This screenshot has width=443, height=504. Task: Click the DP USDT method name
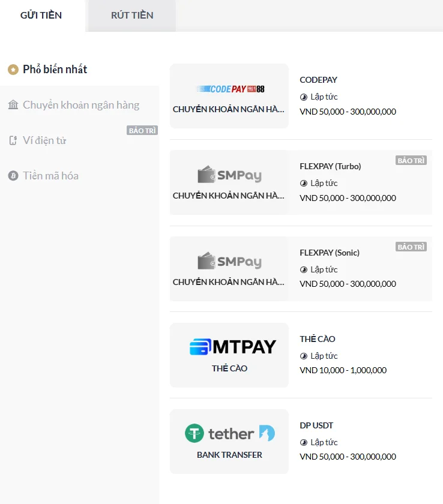[316, 425]
